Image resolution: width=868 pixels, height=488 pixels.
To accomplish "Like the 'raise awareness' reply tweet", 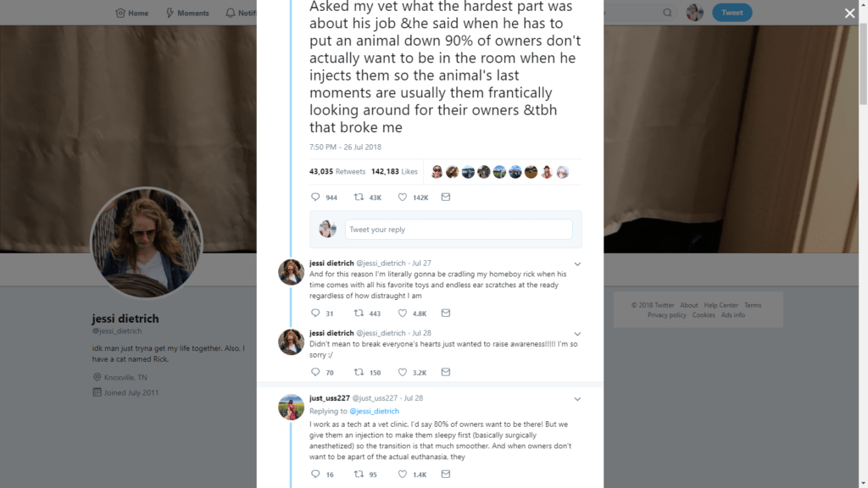I will 403,372.
